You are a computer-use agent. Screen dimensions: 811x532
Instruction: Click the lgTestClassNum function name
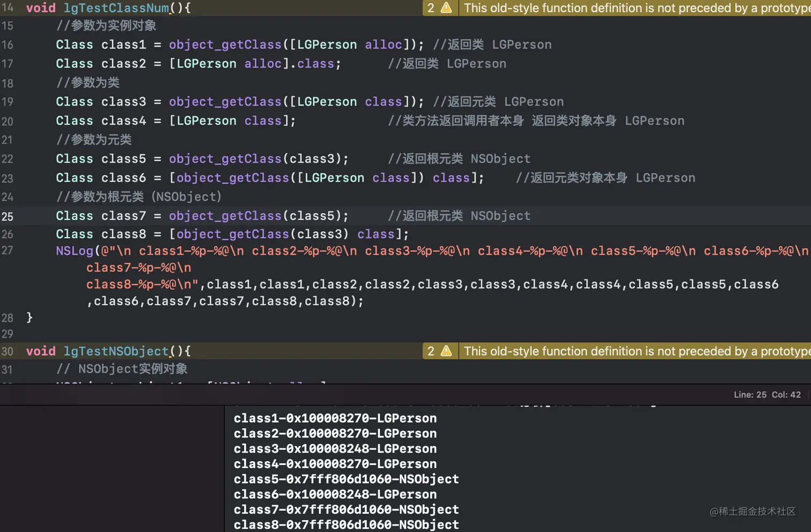116,8
